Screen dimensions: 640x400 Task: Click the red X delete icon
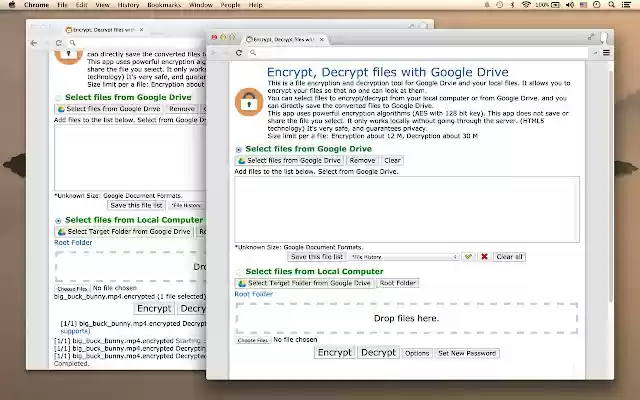click(484, 257)
